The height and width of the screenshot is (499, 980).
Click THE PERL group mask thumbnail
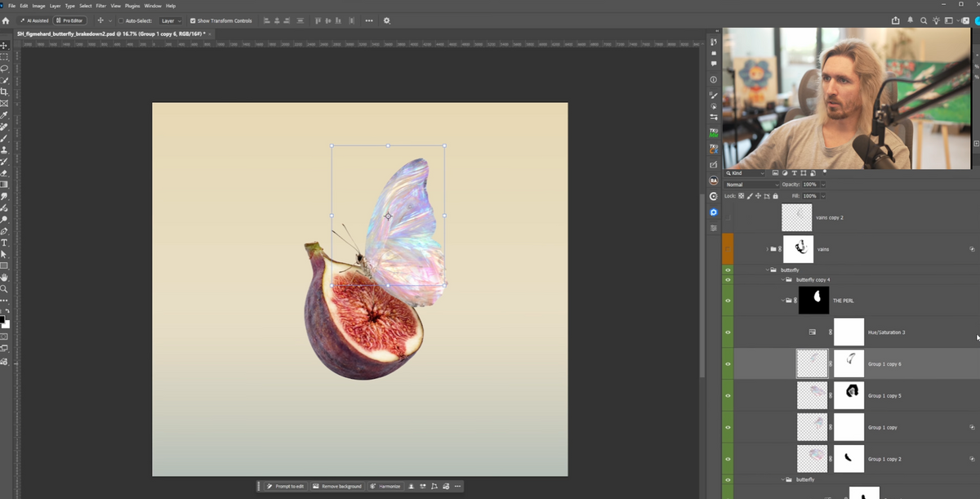(814, 301)
